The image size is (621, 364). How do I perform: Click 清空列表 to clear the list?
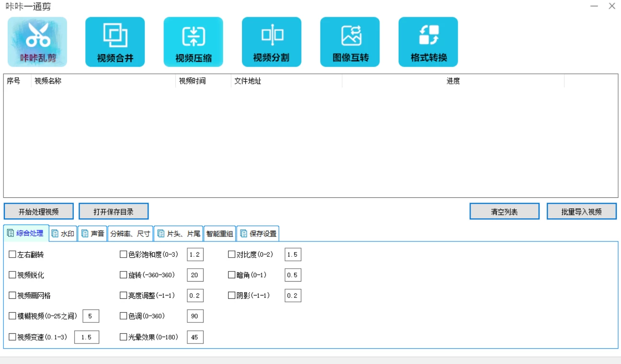click(x=505, y=211)
